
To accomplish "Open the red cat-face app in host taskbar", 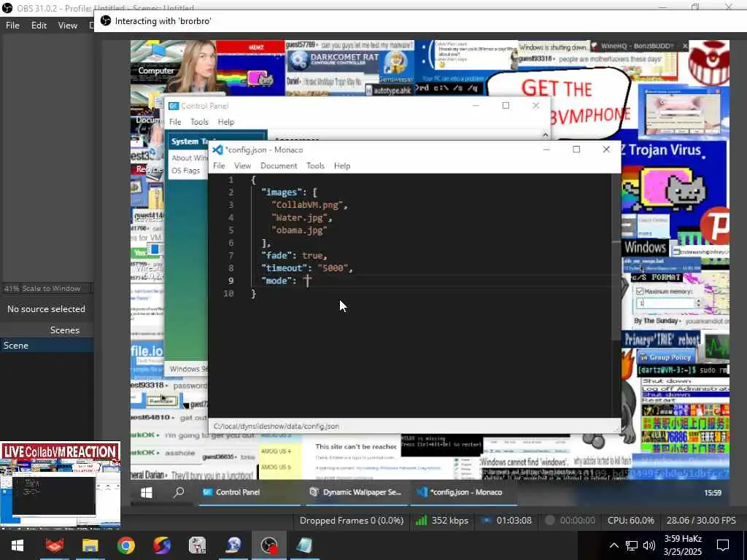I will [x=54, y=545].
